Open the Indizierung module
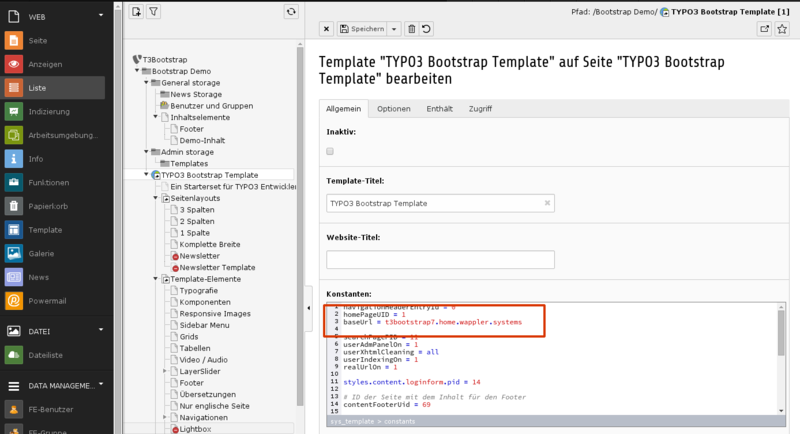The width and height of the screenshot is (800, 434). point(49,112)
